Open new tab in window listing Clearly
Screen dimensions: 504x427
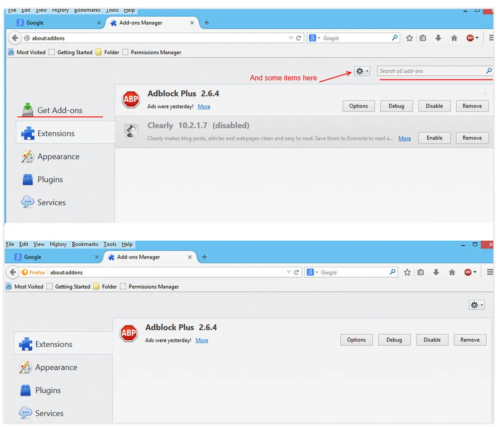(x=207, y=23)
